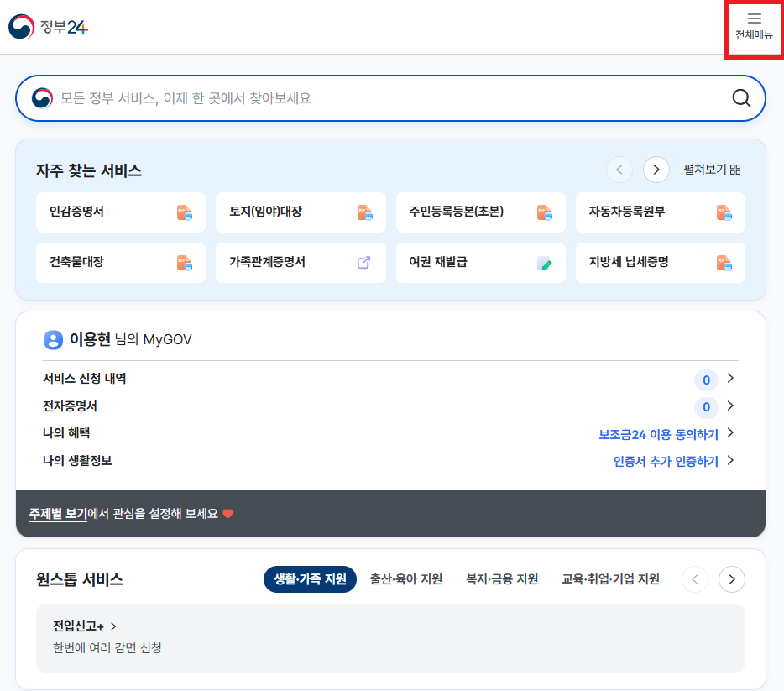This screenshot has height=691, width=784.
Task: Select the 복지·금융 지원 tab
Action: [501, 579]
